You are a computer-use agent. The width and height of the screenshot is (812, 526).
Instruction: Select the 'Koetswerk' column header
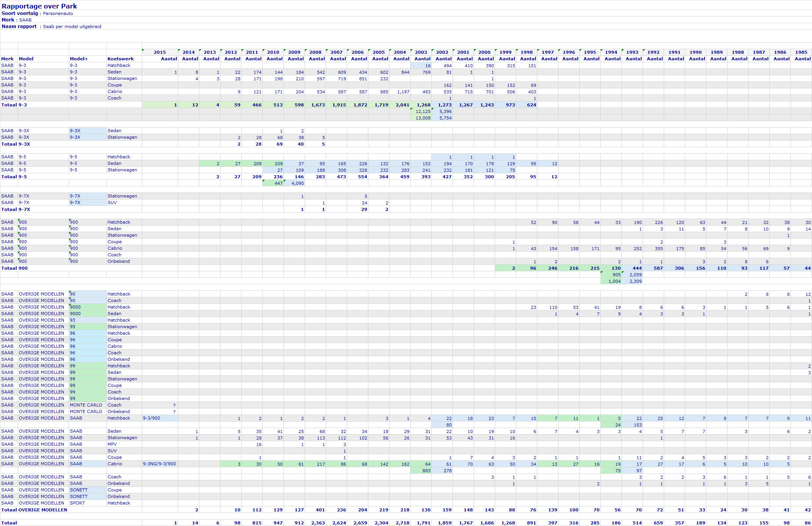(121, 59)
